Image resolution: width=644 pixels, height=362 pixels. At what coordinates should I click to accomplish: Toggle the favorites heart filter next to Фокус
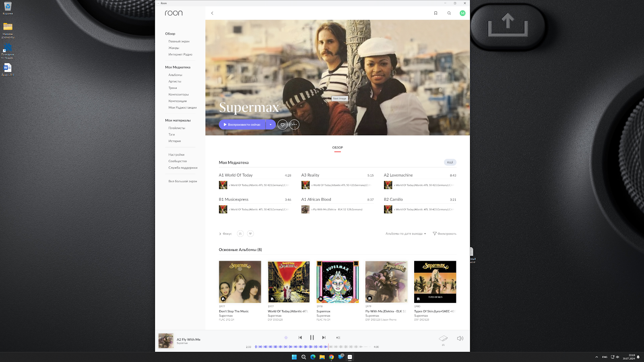point(250,234)
